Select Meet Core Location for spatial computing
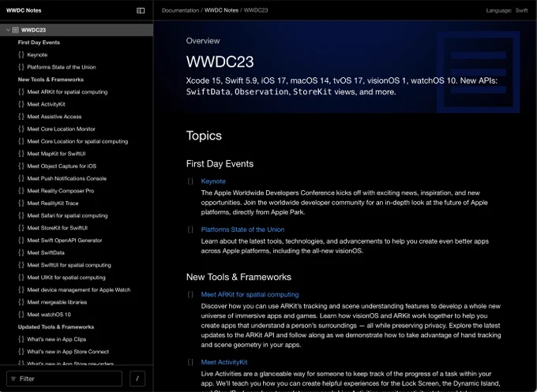The height and width of the screenshot is (392, 537). click(x=77, y=141)
